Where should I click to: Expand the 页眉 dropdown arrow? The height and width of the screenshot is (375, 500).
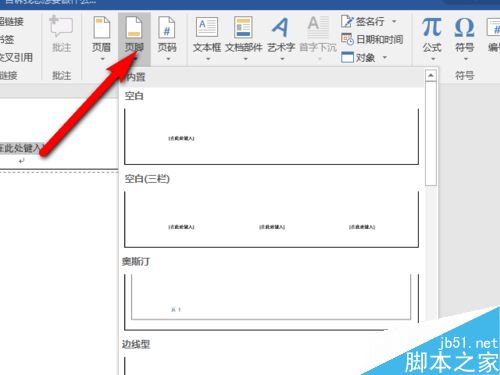(102, 59)
